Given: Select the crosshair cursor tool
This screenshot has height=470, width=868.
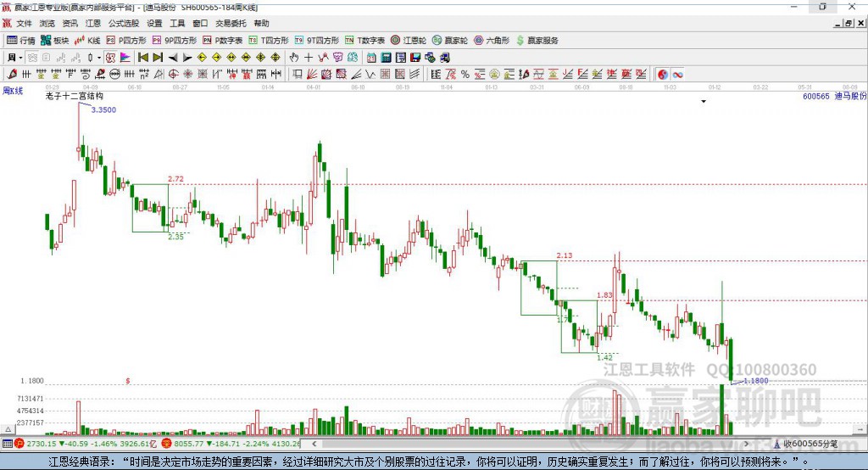Looking at the screenshot, I should click(x=309, y=58).
